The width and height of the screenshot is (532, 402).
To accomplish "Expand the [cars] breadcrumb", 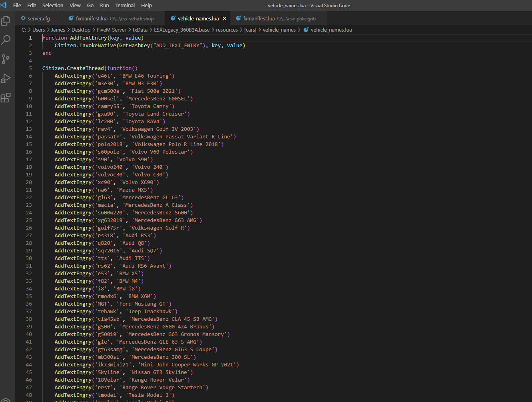I will click(x=251, y=30).
